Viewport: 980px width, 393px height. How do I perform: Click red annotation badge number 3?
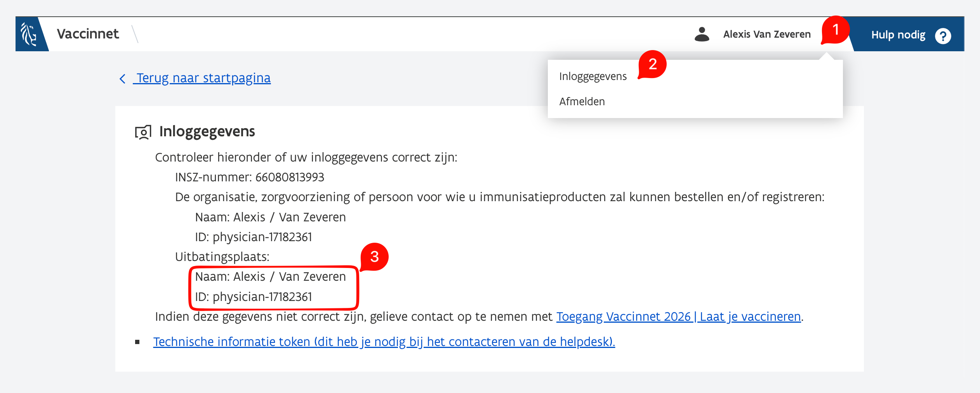[374, 257]
